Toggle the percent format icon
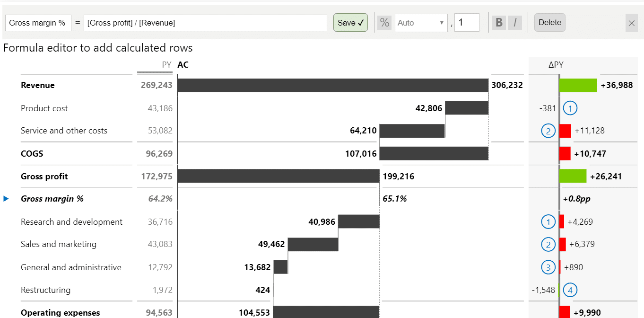Viewport: 644px width, 318px height. [384, 23]
